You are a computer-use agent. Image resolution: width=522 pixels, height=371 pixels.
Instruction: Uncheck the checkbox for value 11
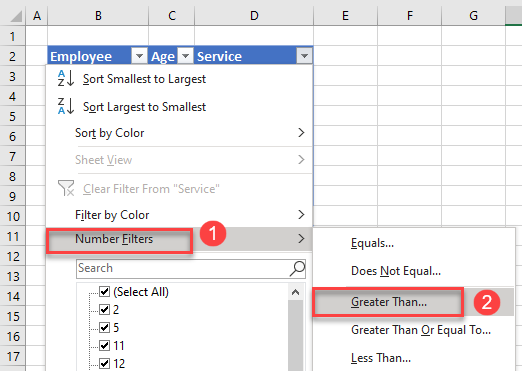click(x=104, y=345)
